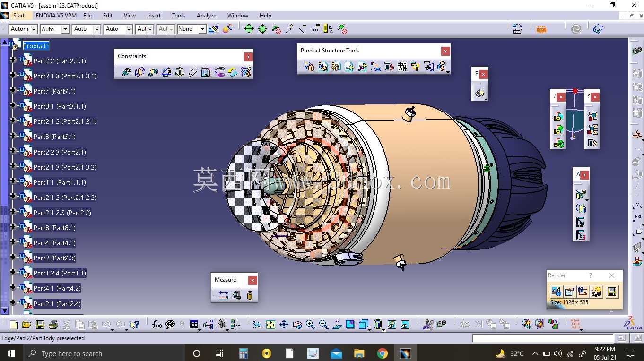Viewport: 644px width, 361px height.
Task: Select the Pan view tool
Action: [284, 325]
